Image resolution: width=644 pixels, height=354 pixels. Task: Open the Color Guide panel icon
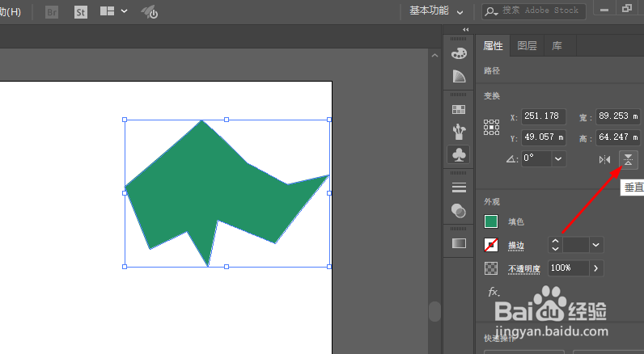(x=459, y=76)
